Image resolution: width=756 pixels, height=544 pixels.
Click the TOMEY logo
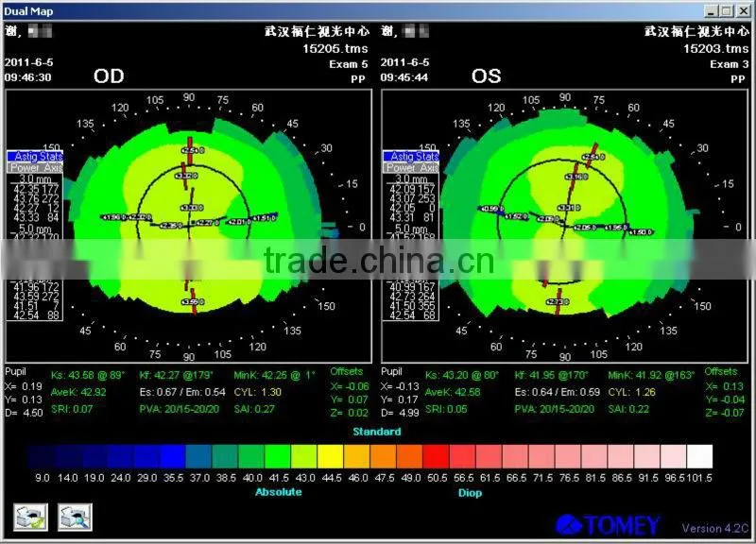608,525
